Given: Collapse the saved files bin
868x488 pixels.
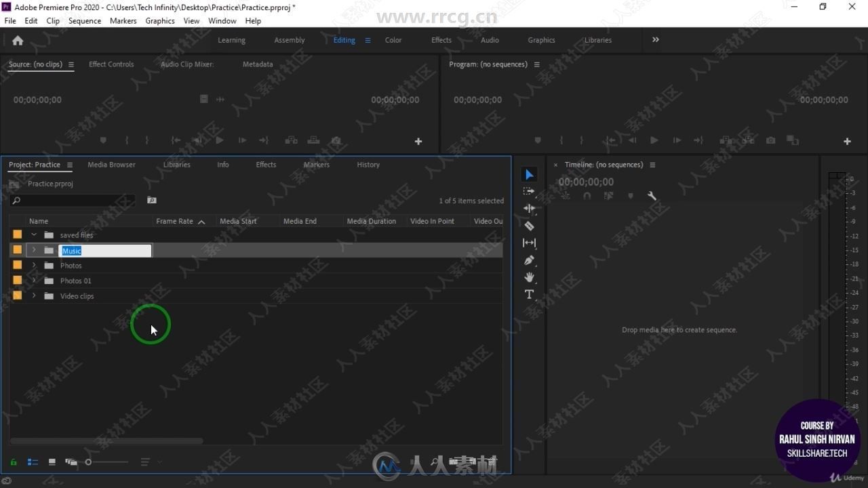Looking at the screenshot, I should [x=34, y=235].
